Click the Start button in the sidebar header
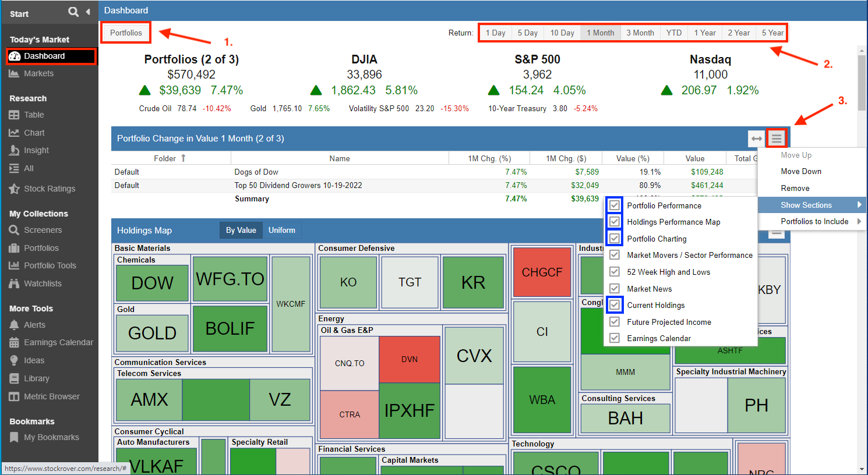Screen dimensions: 868x475 pyautogui.click(x=19, y=13)
